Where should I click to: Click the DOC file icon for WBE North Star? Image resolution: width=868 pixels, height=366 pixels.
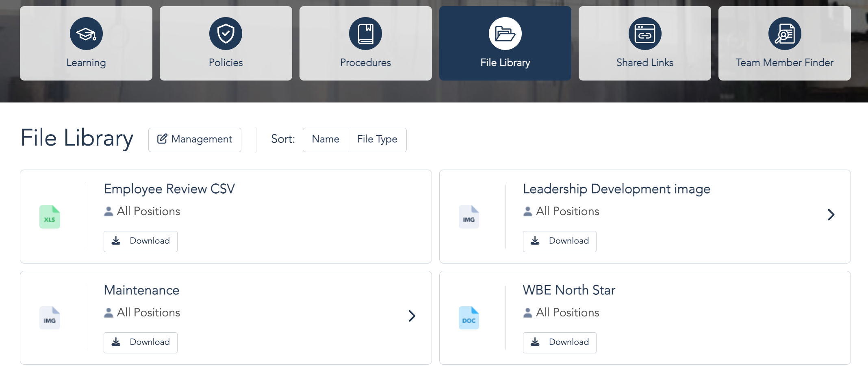tap(469, 318)
